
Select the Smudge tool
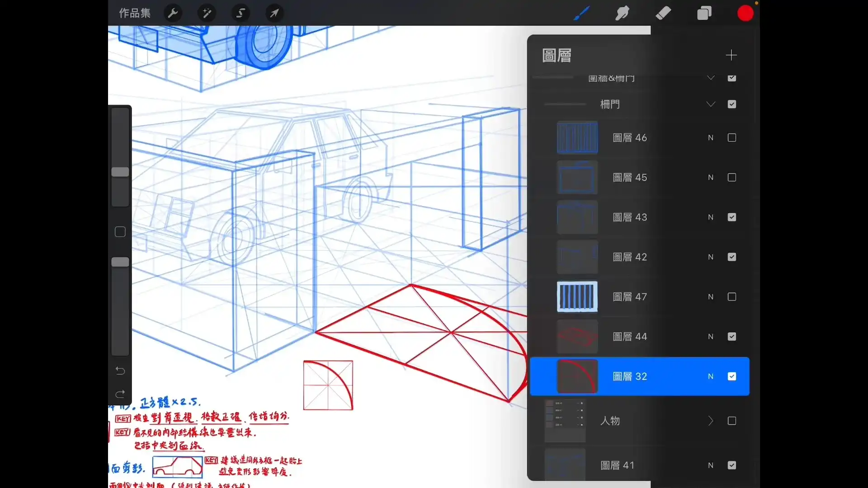pos(623,13)
